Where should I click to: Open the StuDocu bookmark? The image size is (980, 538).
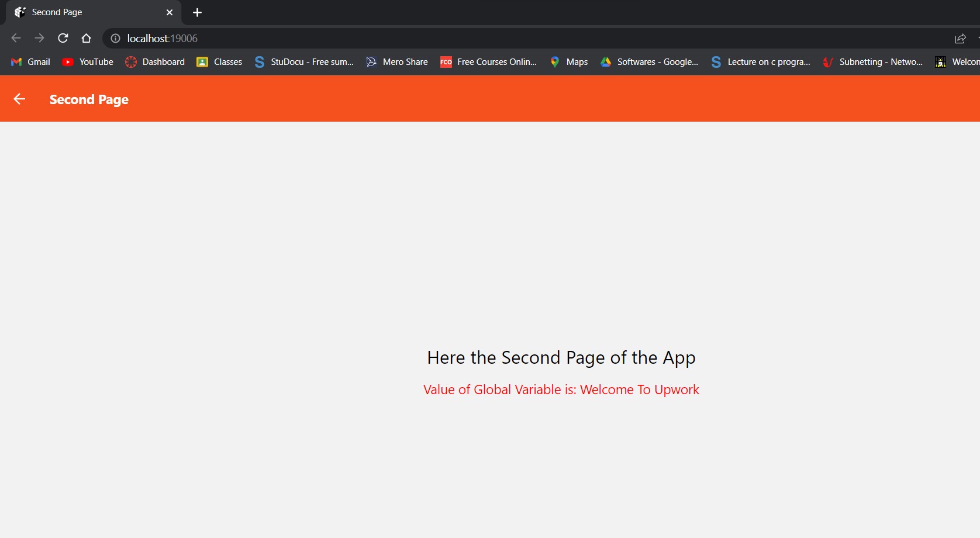tap(304, 62)
